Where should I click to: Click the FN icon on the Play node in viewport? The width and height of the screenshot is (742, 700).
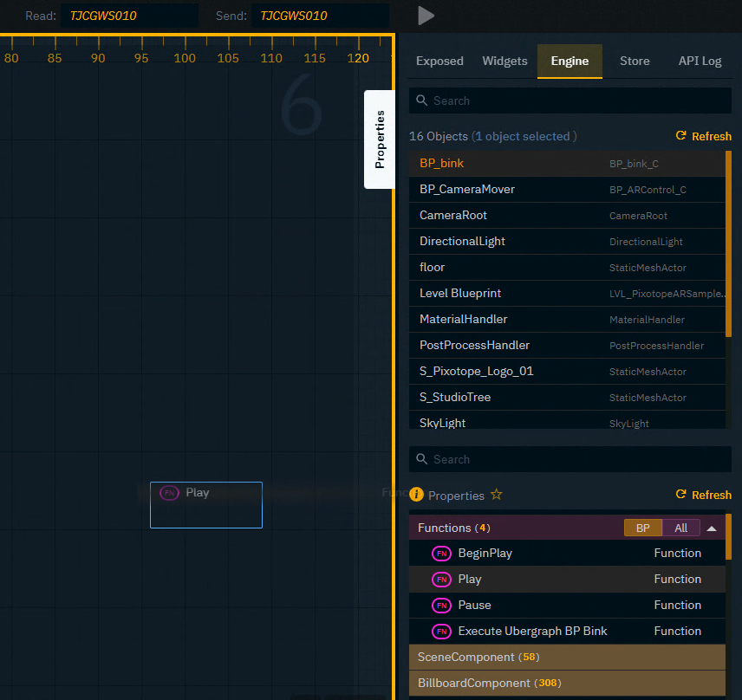click(169, 492)
